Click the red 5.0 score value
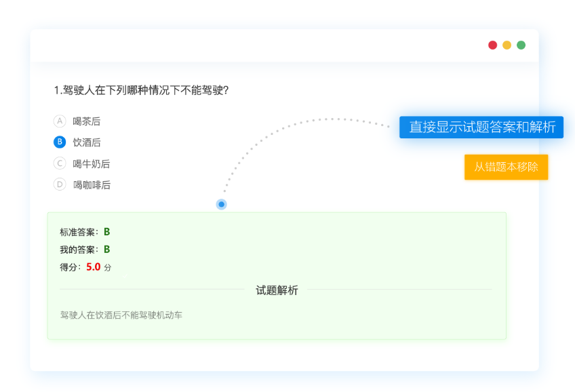The image size is (575, 392). click(94, 267)
